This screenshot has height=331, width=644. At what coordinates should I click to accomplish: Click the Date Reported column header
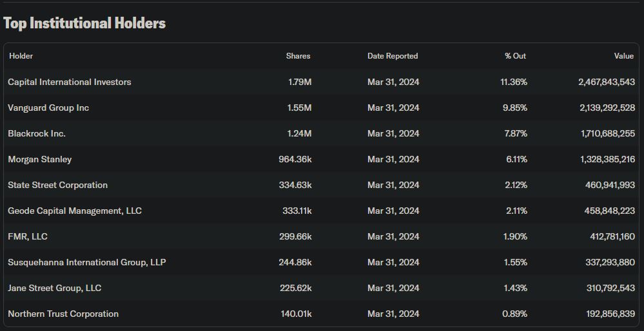[393, 56]
